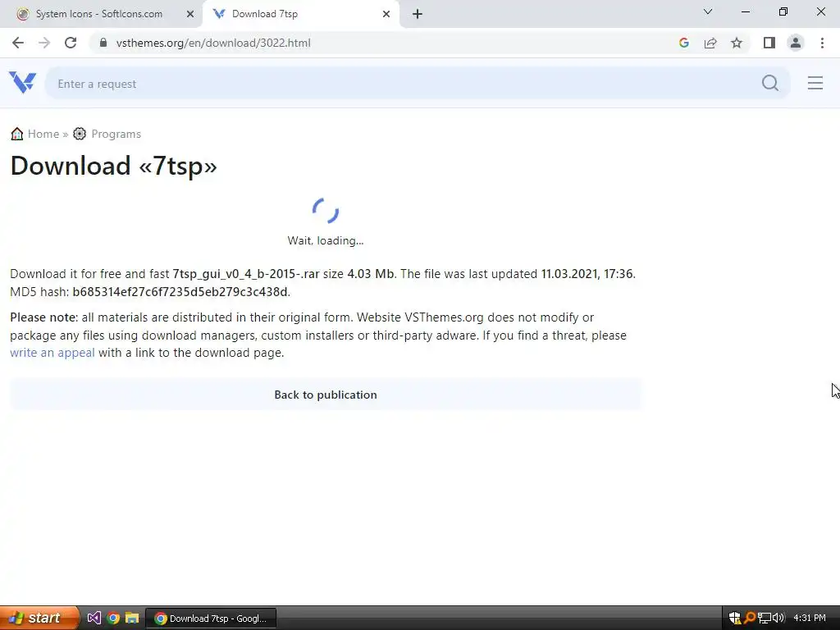Click the 7tsp_gui_v0_4_b-2015-.rar filename

click(x=246, y=274)
